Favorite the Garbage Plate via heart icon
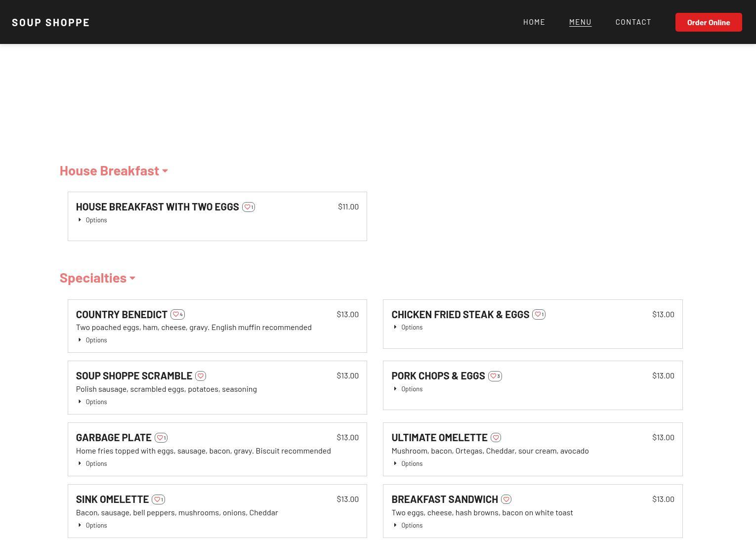Screen dimensions: 756x540 [160, 438]
